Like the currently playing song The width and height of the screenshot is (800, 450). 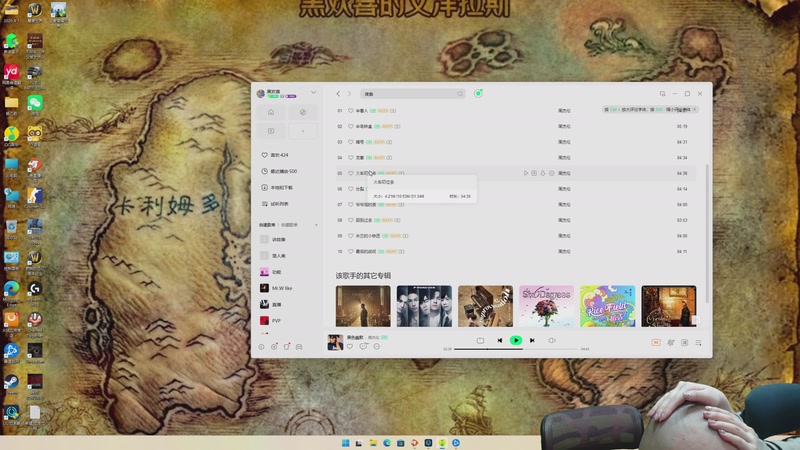click(350, 346)
